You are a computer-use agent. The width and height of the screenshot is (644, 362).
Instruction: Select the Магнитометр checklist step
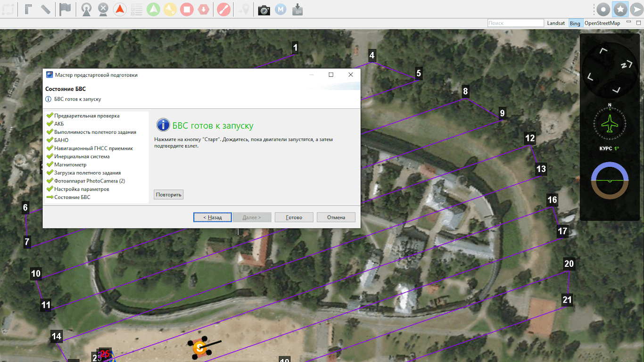point(70,165)
